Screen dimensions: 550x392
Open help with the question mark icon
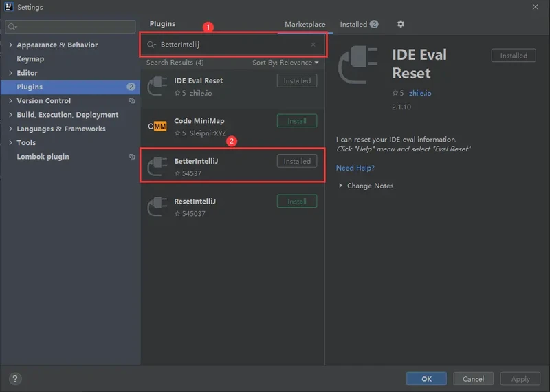tap(15, 379)
